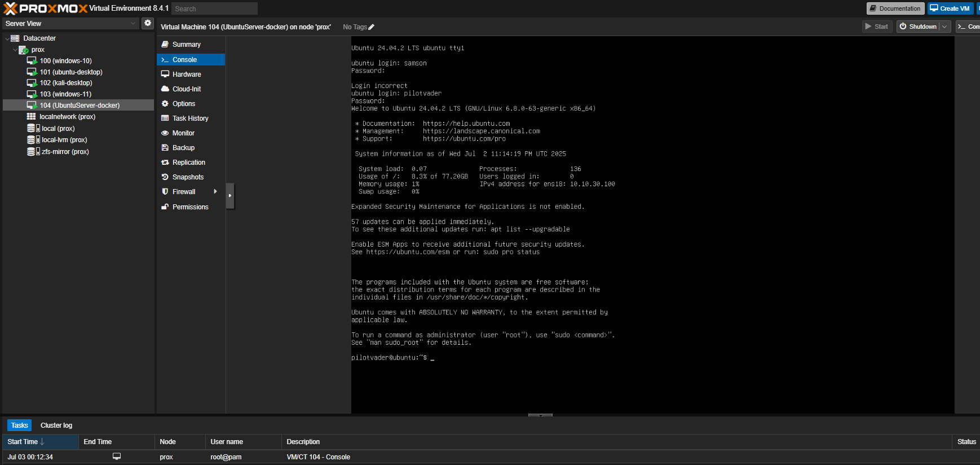Click root@pam in the task row
Image resolution: width=980 pixels, height=465 pixels.
tap(226, 457)
